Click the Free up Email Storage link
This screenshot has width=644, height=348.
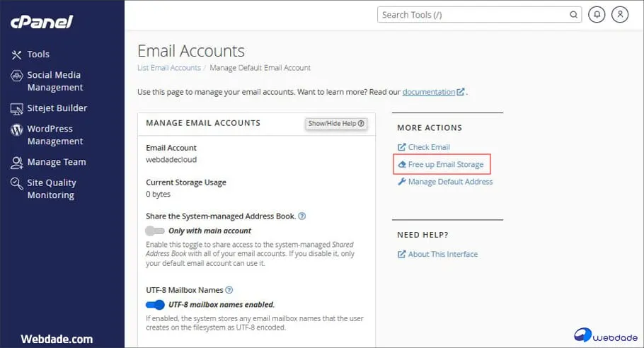[x=445, y=165]
